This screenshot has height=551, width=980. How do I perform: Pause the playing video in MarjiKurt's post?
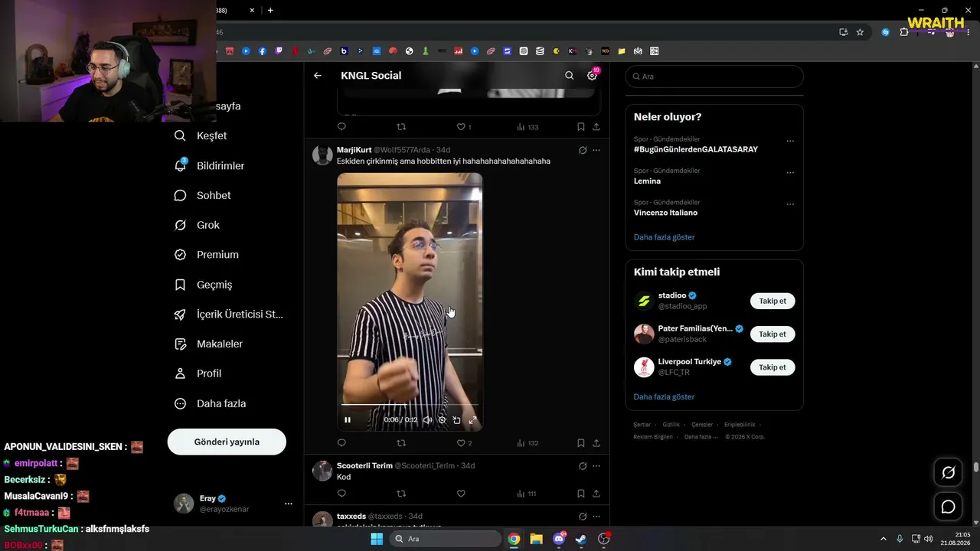coord(348,419)
